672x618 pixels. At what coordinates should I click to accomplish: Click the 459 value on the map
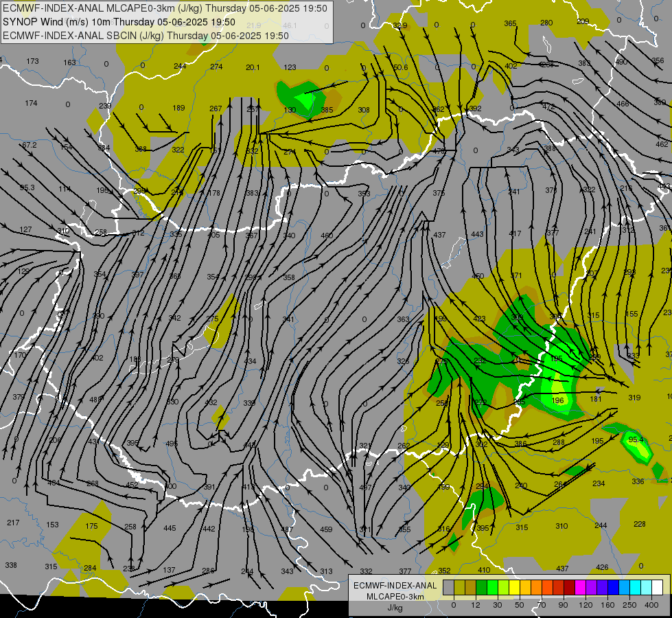tap(326, 529)
